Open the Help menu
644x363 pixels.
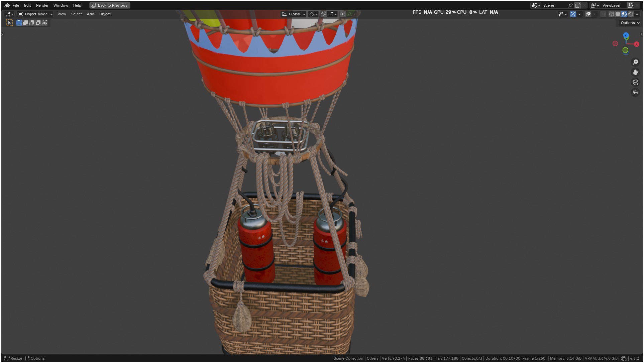pos(77,5)
